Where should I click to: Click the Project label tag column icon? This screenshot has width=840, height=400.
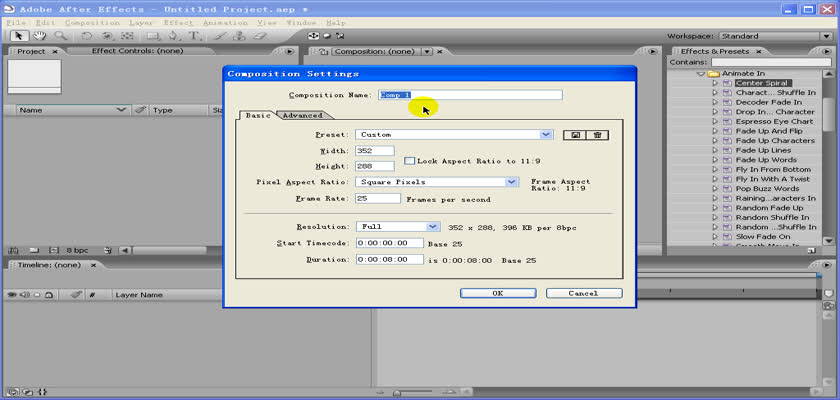pos(140,110)
